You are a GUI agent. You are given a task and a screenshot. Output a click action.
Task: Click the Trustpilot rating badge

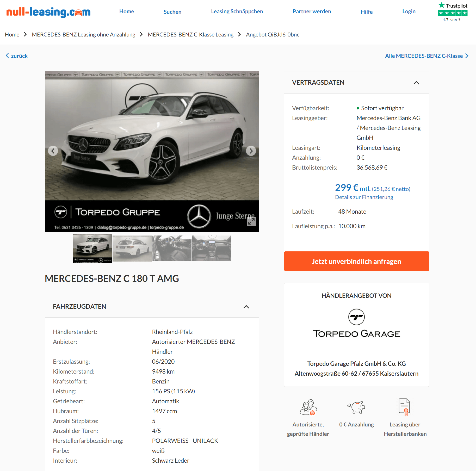point(453,12)
